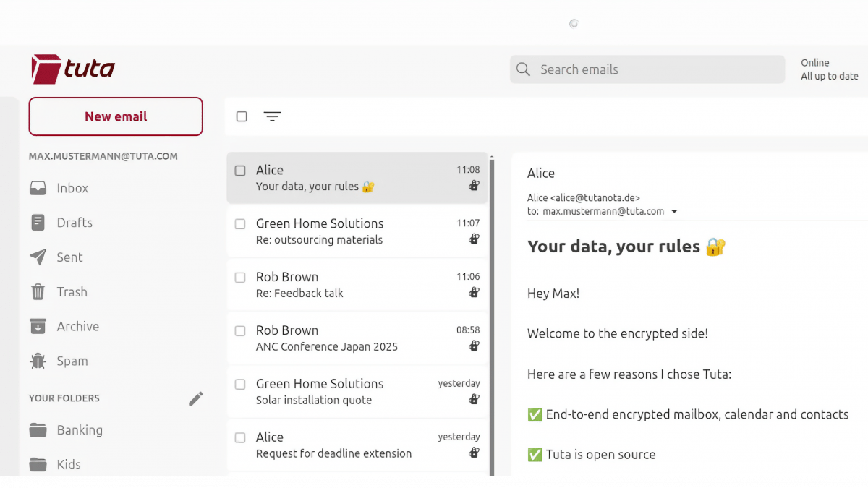Viewport: 868px width, 488px height.
Task: Click the search magnifier icon
Action: [x=523, y=69]
